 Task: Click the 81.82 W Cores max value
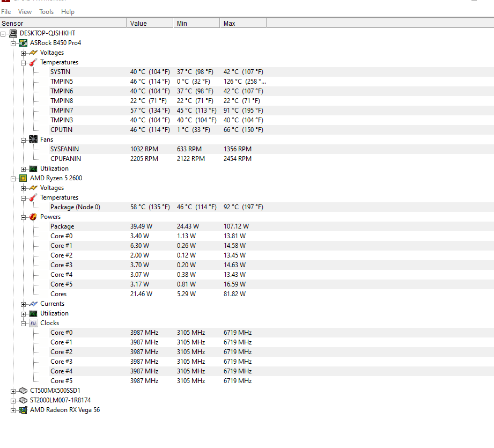point(235,294)
